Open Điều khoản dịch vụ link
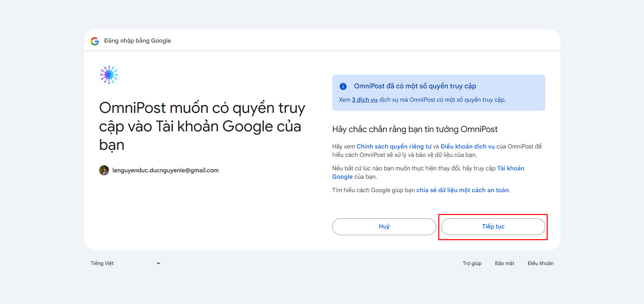Viewport: 644px width, 304px height. point(468,146)
